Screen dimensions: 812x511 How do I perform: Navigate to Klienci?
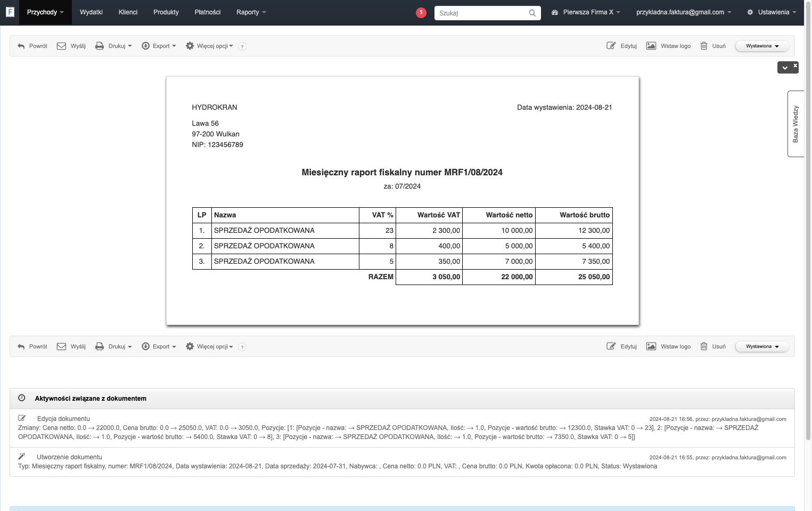coord(128,12)
